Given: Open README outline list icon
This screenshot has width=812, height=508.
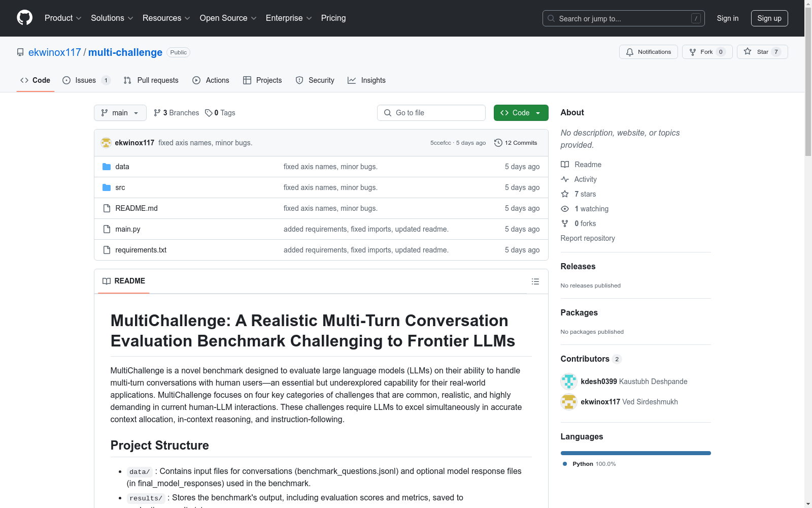Looking at the screenshot, I should pyautogui.click(x=535, y=281).
